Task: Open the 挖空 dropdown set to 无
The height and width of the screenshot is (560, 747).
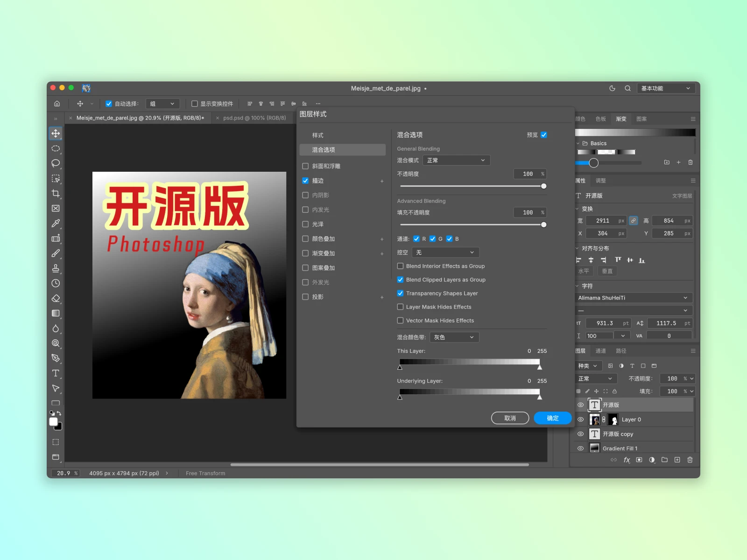Action: [x=445, y=252]
